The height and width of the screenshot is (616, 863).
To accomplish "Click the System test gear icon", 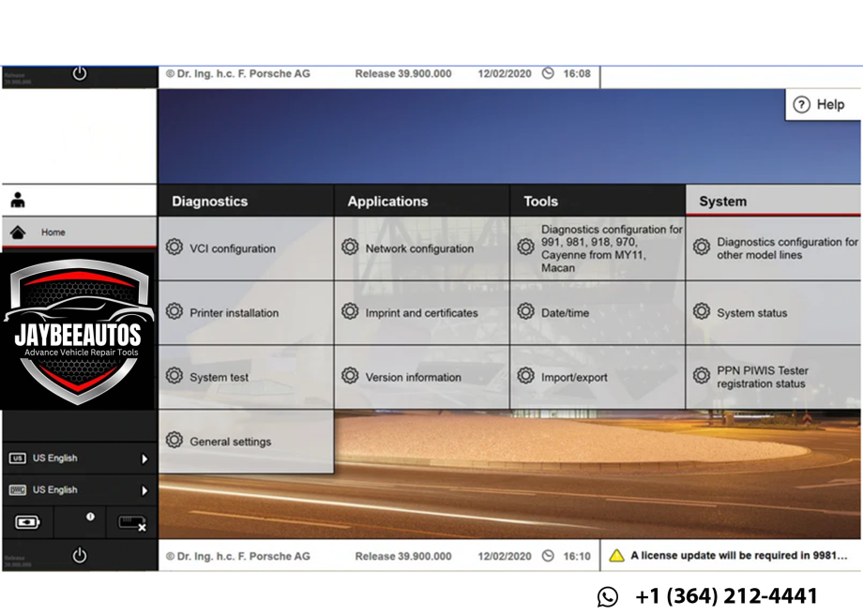I will (x=174, y=376).
